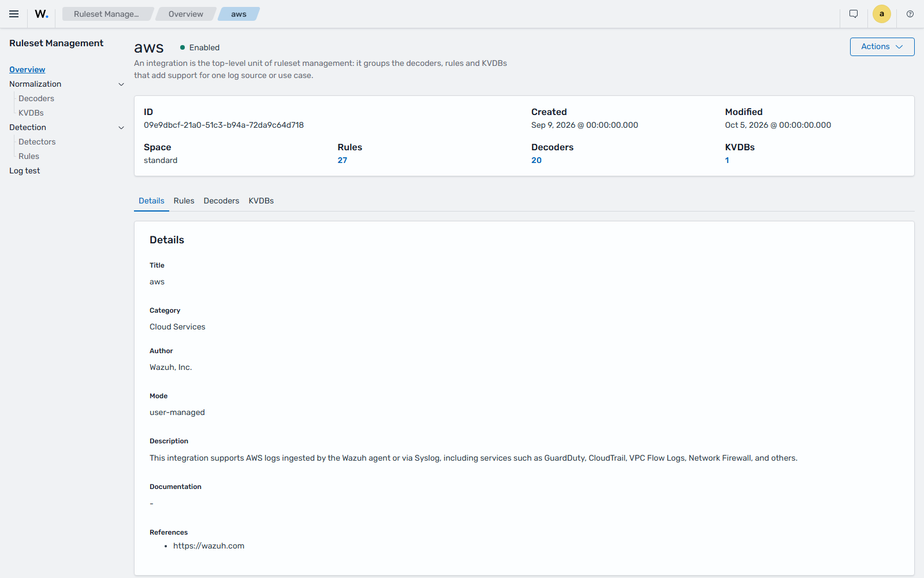Open Detectors in the sidebar
The height and width of the screenshot is (578, 924).
37,142
